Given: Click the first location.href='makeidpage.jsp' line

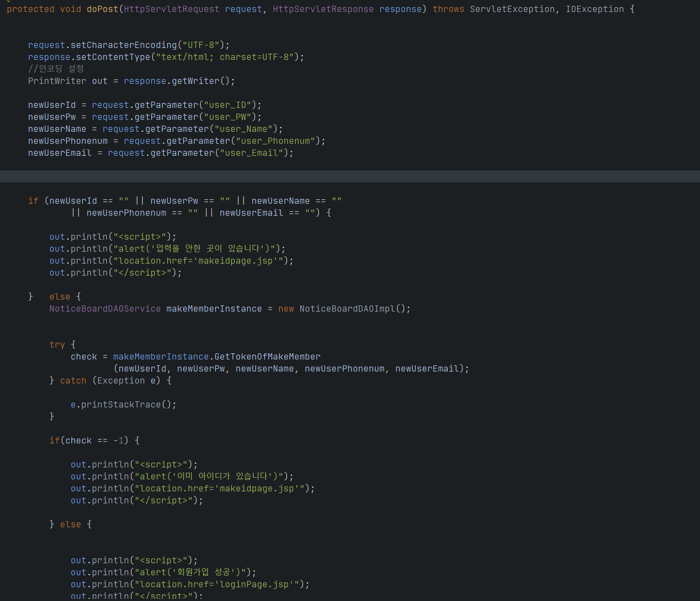Looking at the screenshot, I should pos(172,261).
